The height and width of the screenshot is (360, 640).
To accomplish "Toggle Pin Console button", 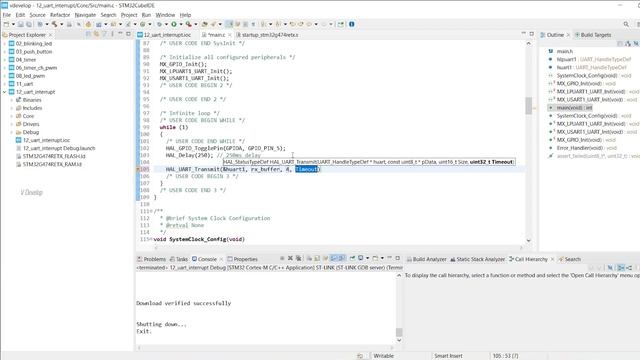I will pyautogui.click(x=352, y=258).
